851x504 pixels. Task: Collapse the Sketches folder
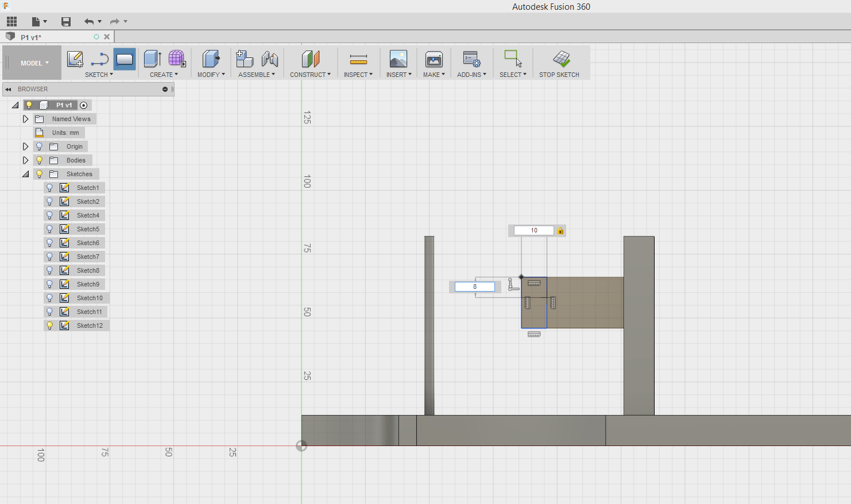[25, 174]
